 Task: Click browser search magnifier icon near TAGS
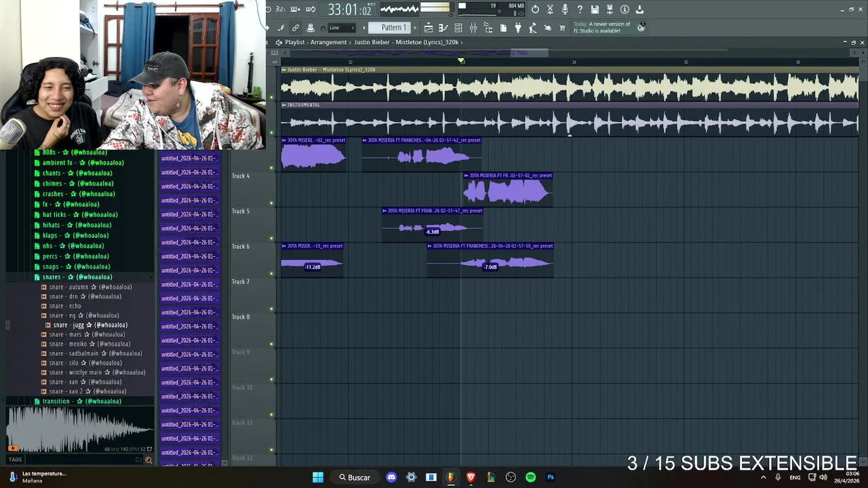[149, 460]
